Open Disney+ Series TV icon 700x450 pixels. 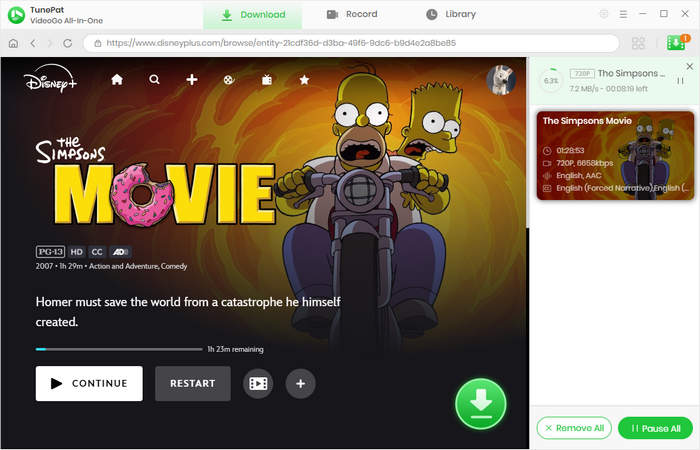coord(267,79)
